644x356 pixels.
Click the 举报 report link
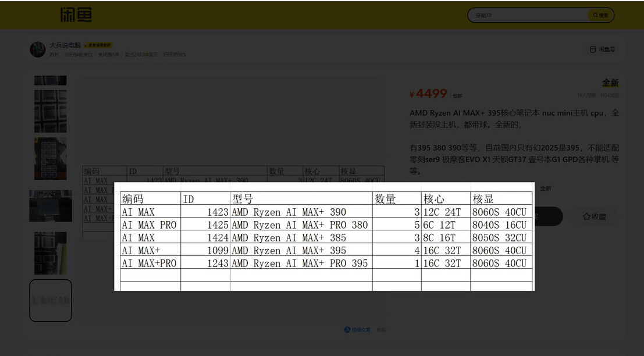coord(381,329)
